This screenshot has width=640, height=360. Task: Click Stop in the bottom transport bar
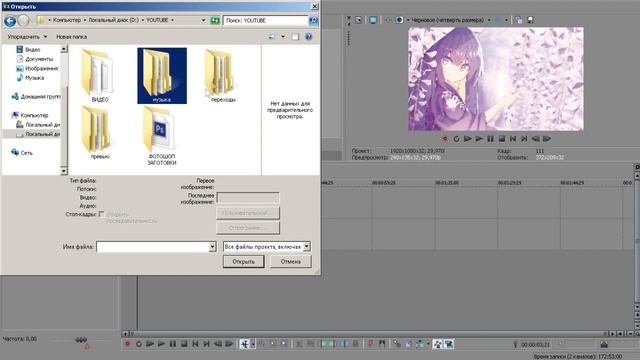point(183,344)
